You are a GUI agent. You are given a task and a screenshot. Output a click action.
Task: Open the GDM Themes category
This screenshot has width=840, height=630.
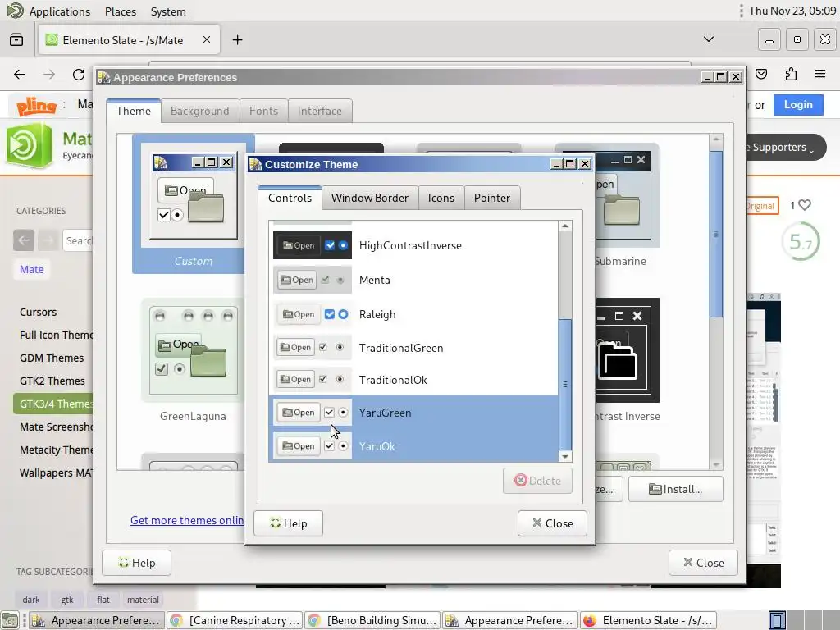(52, 358)
